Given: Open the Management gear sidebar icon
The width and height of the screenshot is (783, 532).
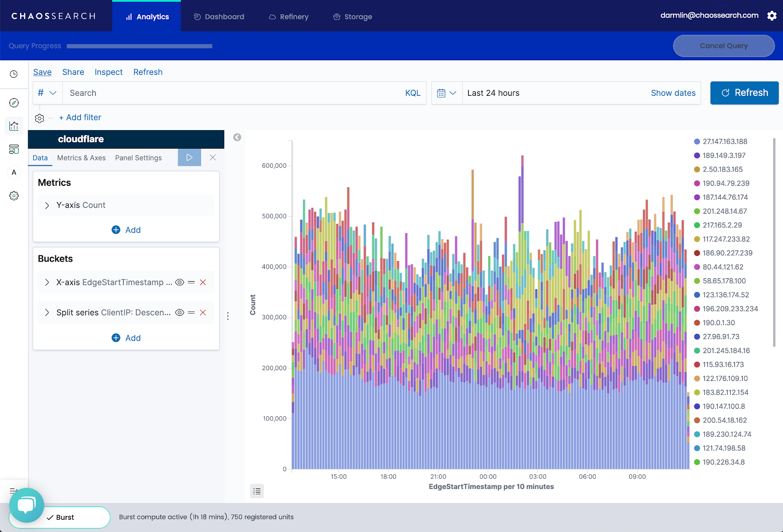Looking at the screenshot, I should [14, 196].
